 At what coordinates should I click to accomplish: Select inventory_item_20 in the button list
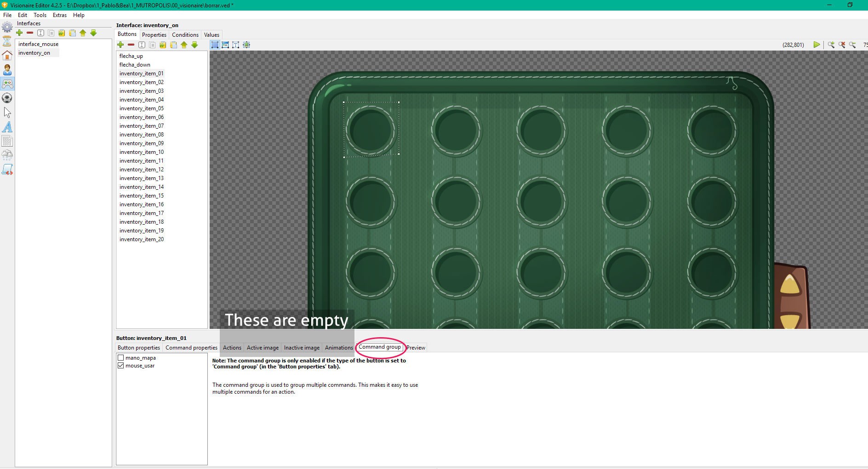click(142, 239)
